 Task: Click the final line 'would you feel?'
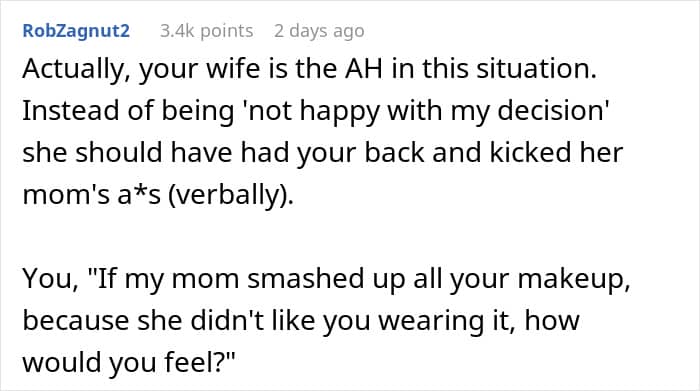(x=129, y=362)
